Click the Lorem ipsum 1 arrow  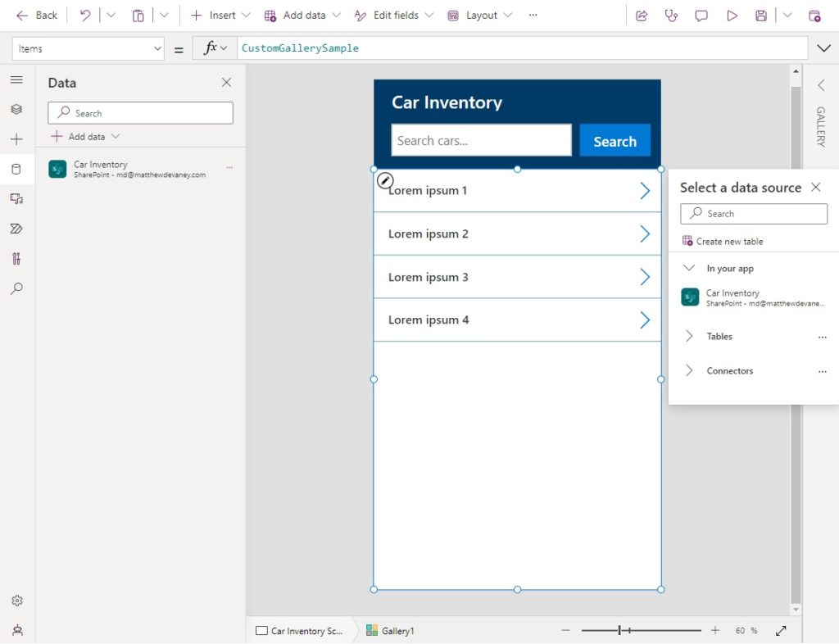(x=645, y=190)
